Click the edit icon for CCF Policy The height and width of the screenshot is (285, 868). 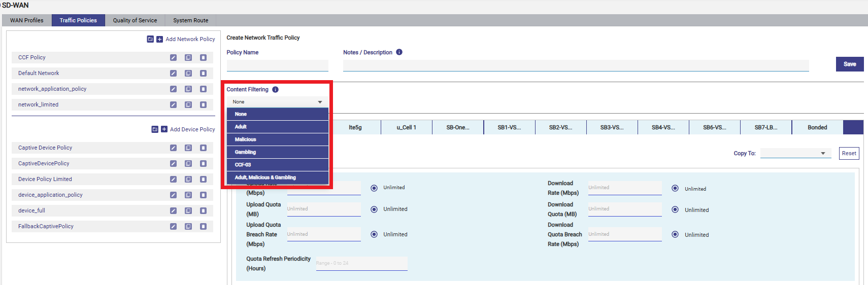(173, 58)
